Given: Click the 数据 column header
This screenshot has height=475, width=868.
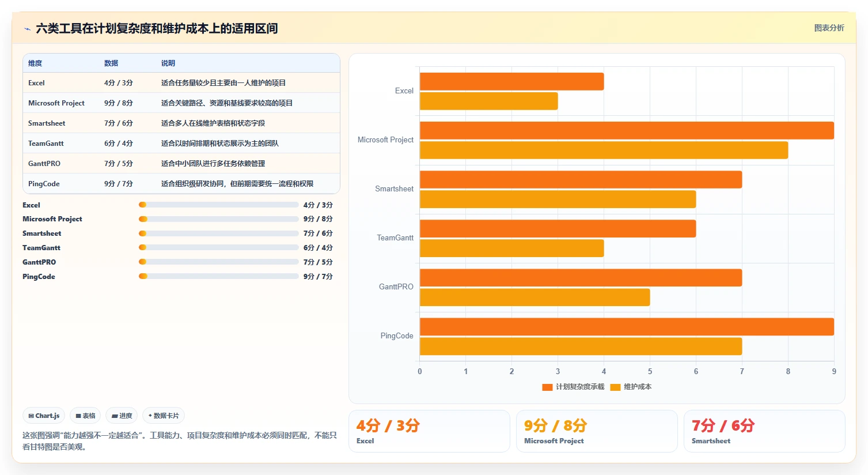Looking at the screenshot, I should (111, 63).
